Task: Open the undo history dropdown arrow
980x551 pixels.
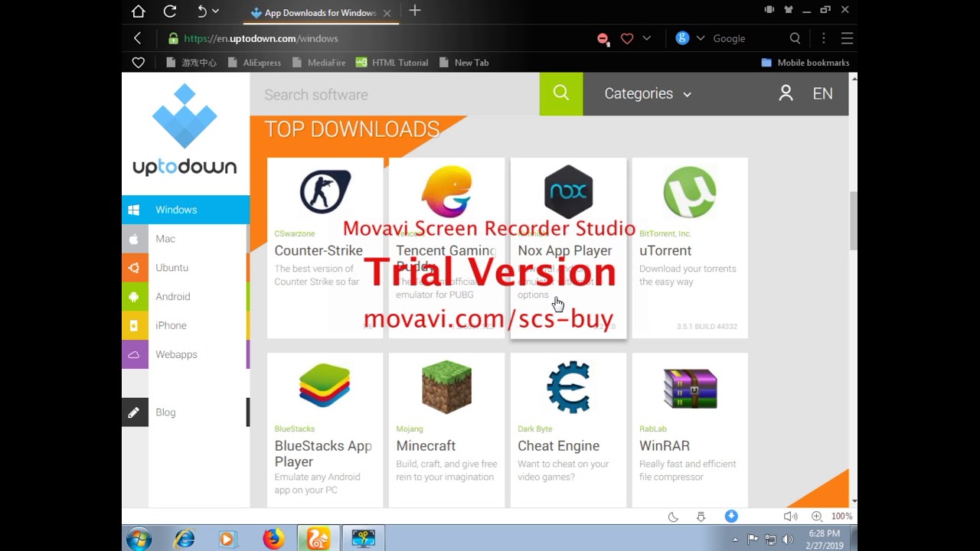Action: (x=216, y=11)
